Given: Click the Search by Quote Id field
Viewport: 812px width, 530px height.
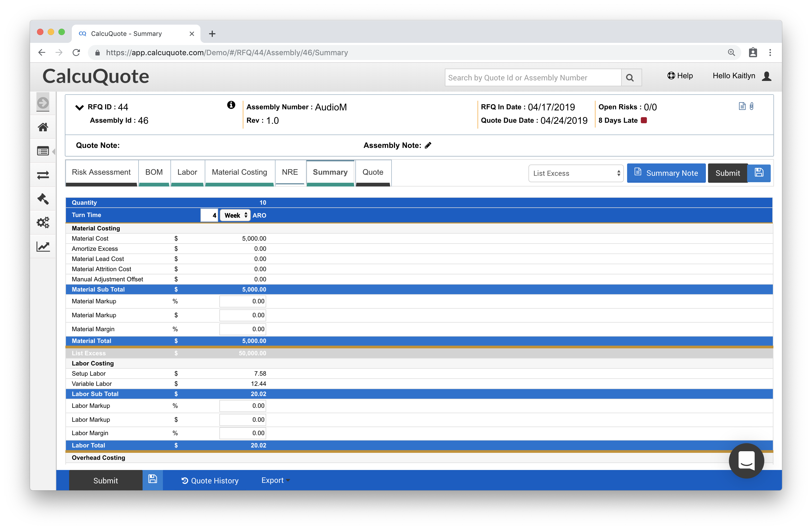Looking at the screenshot, I should coord(533,78).
